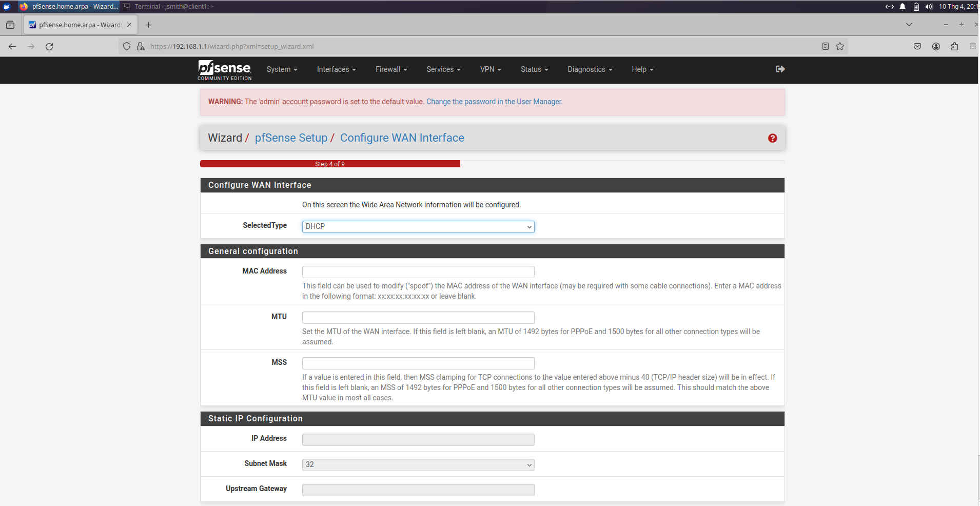Click the pfSense Setup breadcrumb link
Viewport: 980px width, 506px height.
pos(291,138)
